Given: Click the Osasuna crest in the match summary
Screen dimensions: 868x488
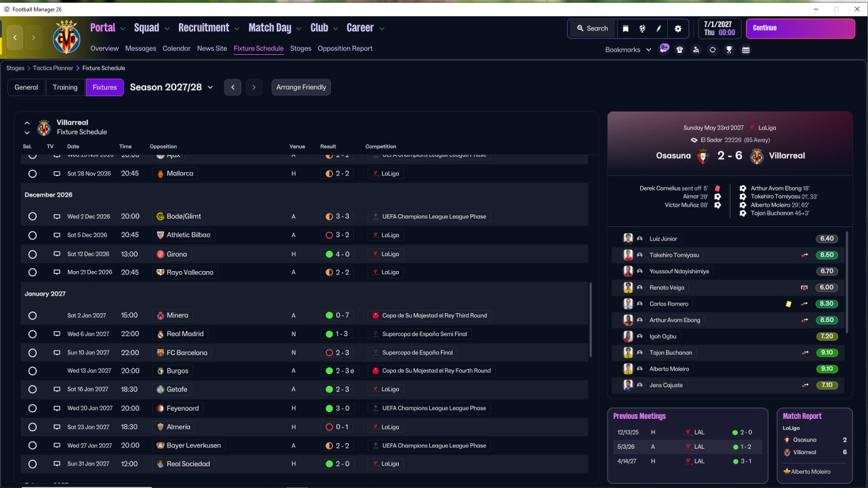Looking at the screenshot, I should (703, 156).
